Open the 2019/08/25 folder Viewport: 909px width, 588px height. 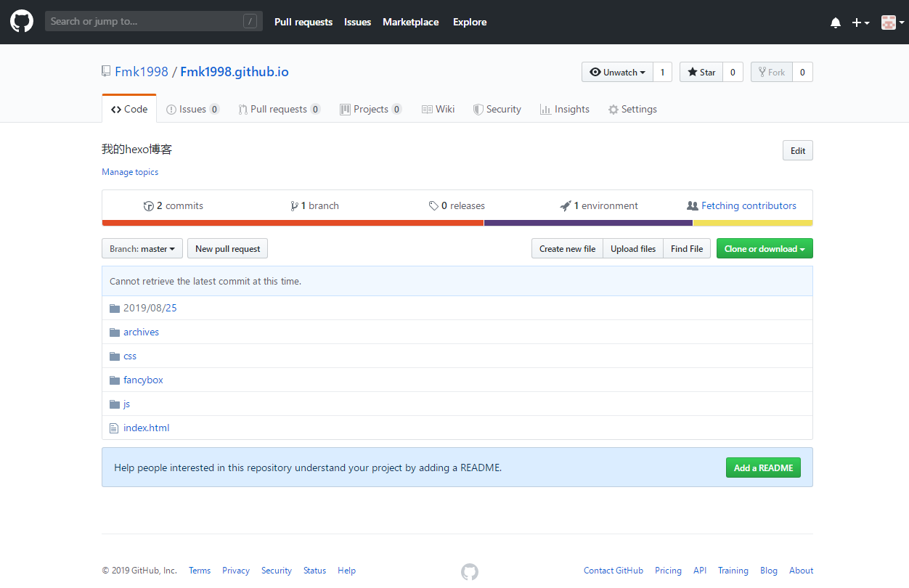(150, 308)
